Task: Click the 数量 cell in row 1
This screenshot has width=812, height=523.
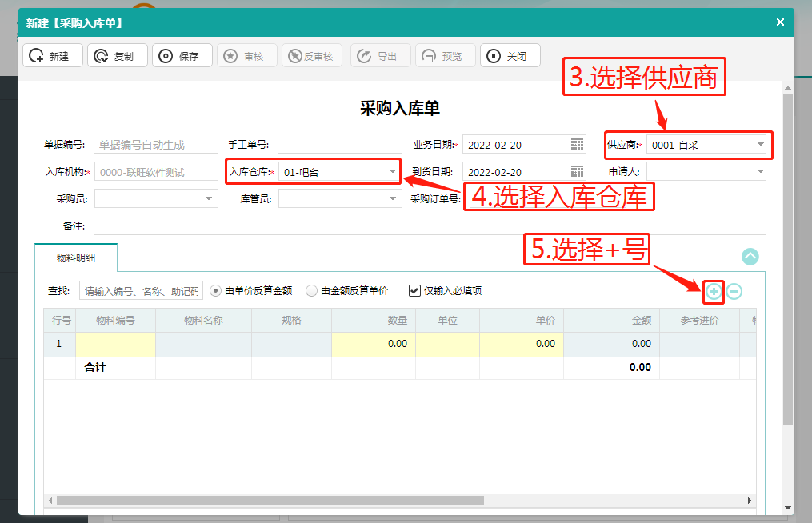Action: (x=374, y=345)
